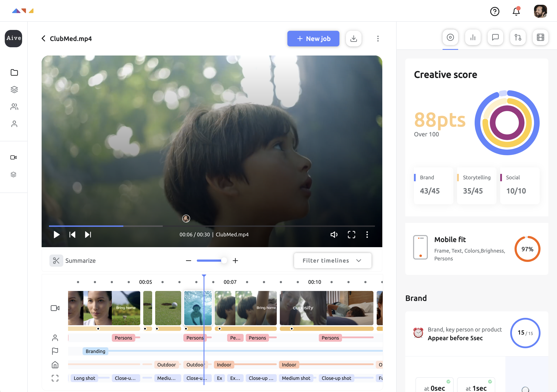Switch to the film frames tab
This screenshot has height=392, width=557.
pos(540,37)
